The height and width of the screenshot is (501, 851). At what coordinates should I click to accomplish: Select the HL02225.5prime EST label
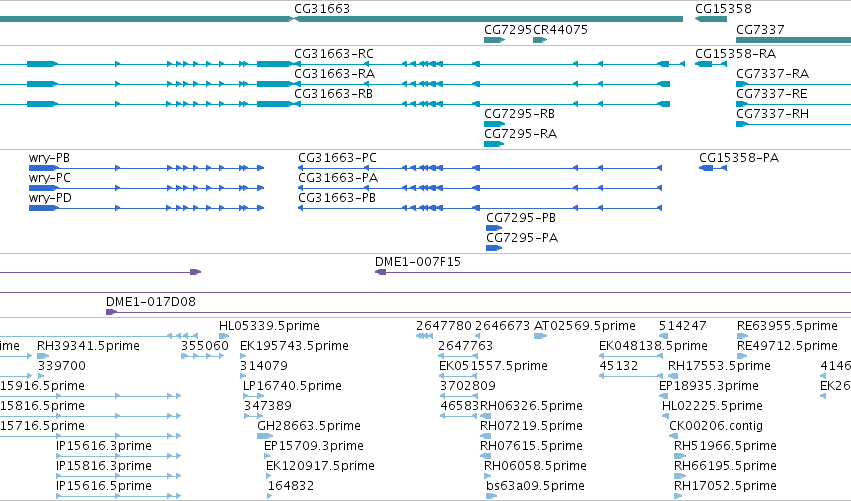coord(712,406)
